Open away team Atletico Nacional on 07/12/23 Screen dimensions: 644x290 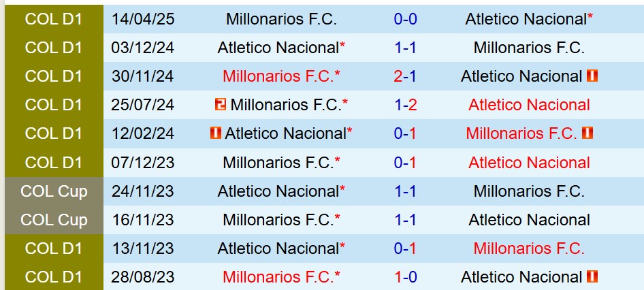point(529,163)
